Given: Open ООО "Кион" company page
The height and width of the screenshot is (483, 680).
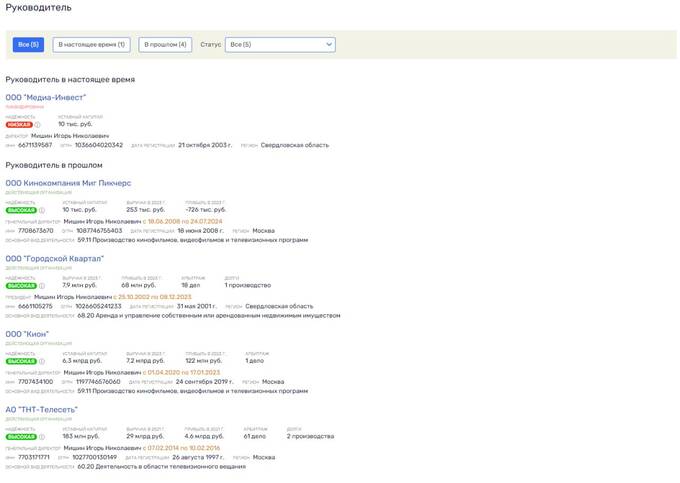Looking at the screenshot, I should click(28, 334).
